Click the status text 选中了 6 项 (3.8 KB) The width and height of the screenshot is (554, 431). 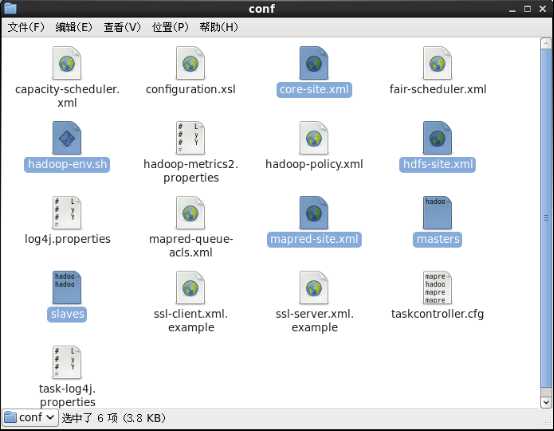pyautogui.click(x=114, y=418)
